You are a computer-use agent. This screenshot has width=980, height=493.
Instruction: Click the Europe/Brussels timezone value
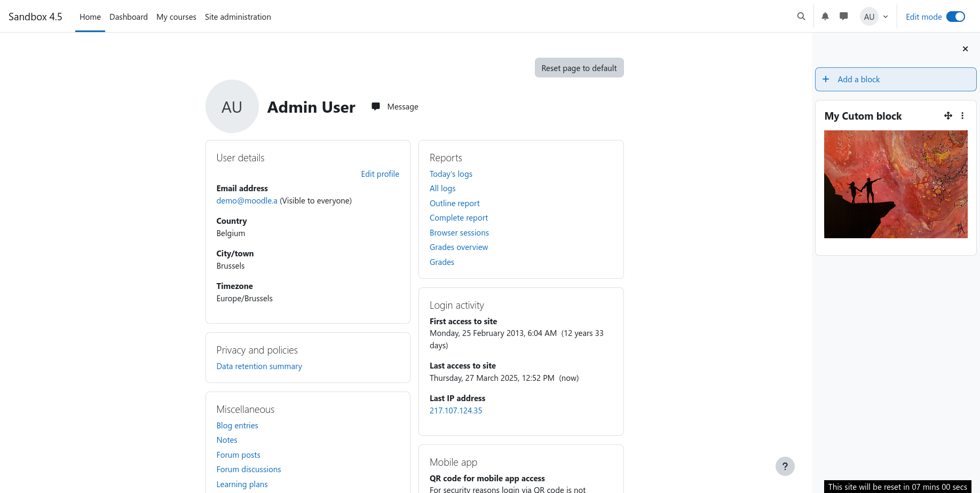[x=244, y=298]
